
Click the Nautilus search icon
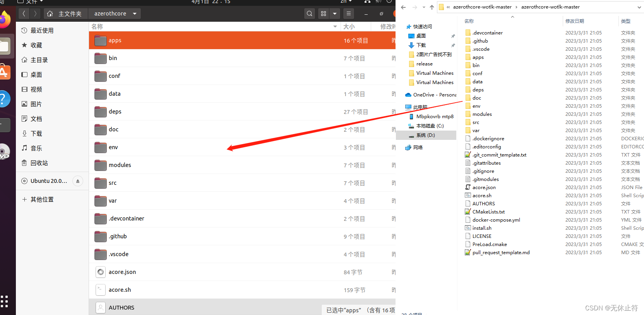coord(309,14)
